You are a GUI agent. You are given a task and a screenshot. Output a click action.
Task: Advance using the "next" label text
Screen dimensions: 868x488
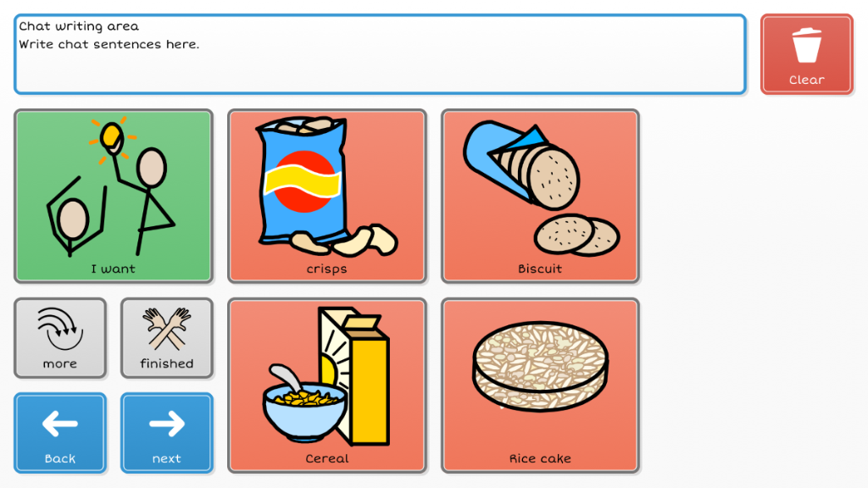click(166, 458)
